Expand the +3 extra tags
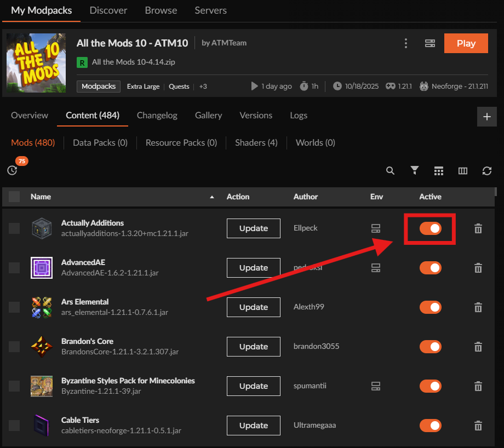Screen dimensions: 504x448 pyautogui.click(x=203, y=87)
